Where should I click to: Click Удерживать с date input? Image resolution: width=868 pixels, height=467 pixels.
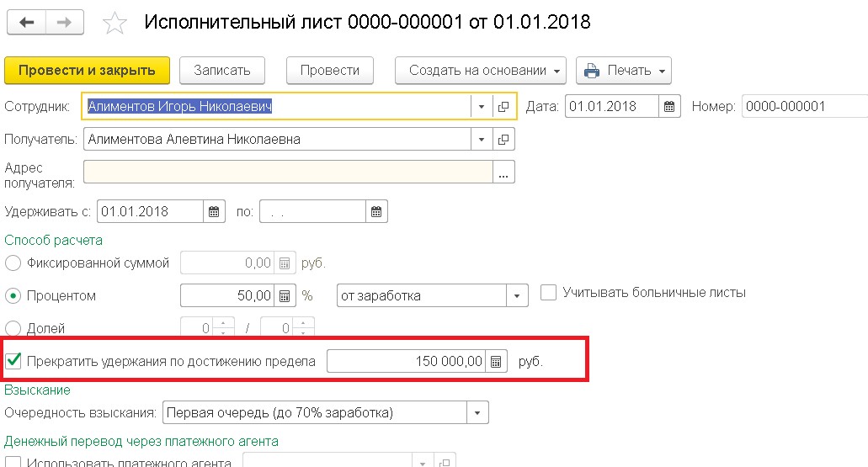(x=150, y=211)
